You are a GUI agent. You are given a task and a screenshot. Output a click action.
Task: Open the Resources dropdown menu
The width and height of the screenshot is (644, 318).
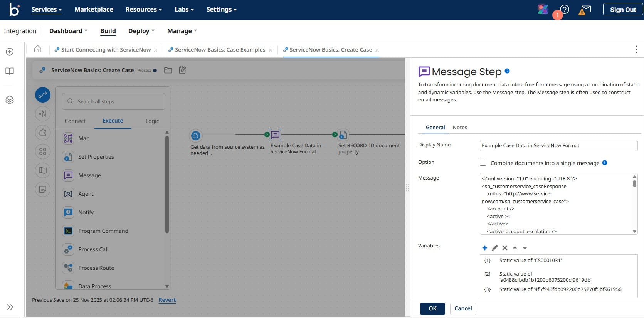coord(144,10)
